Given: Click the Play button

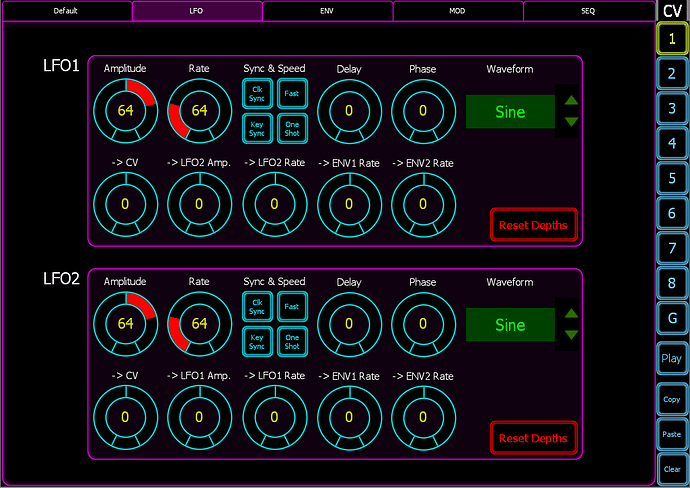Looking at the screenshot, I should [672, 358].
